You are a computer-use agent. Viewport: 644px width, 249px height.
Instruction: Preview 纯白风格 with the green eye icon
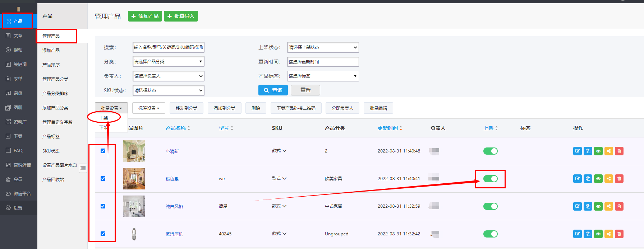click(598, 206)
